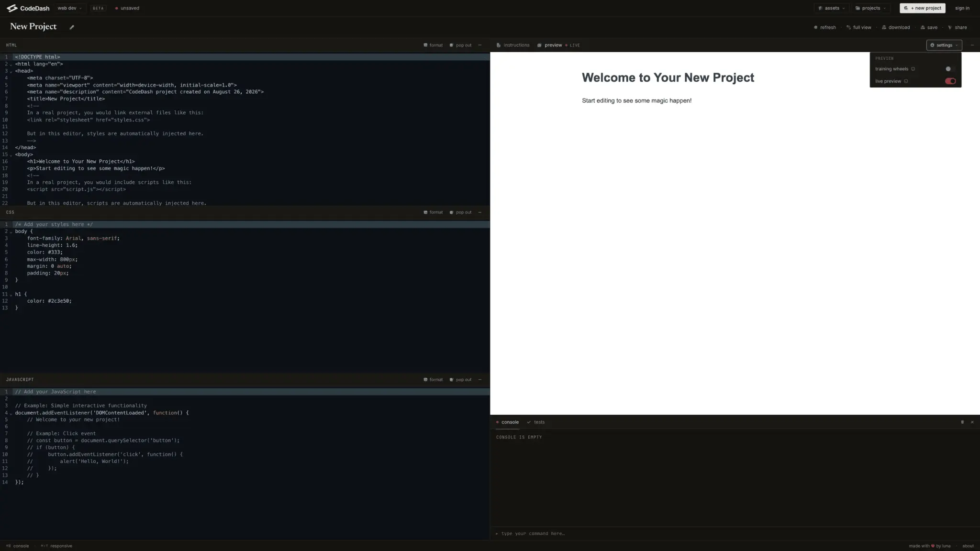Click the DOCTYPE line in HTML editor

[37, 57]
